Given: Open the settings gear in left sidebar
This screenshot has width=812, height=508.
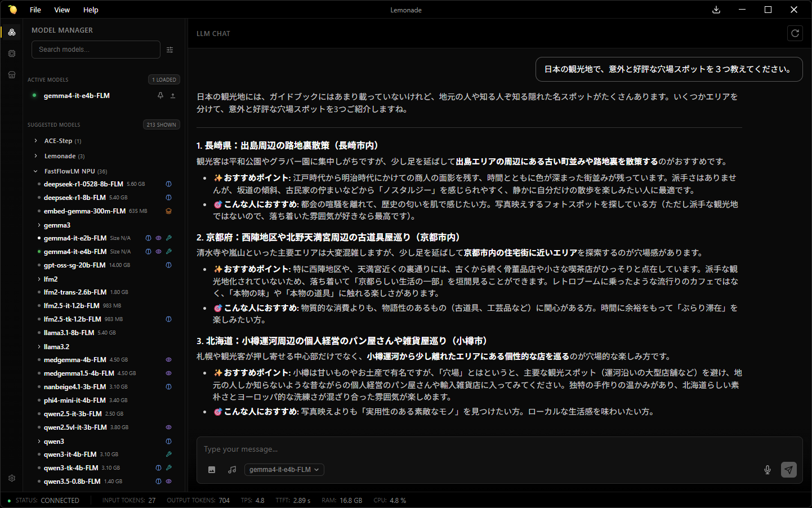Looking at the screenshot, I should coord(12,478).
